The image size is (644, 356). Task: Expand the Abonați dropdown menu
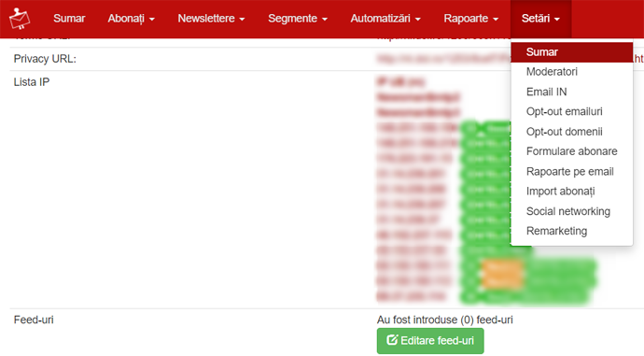coord(131,19)
